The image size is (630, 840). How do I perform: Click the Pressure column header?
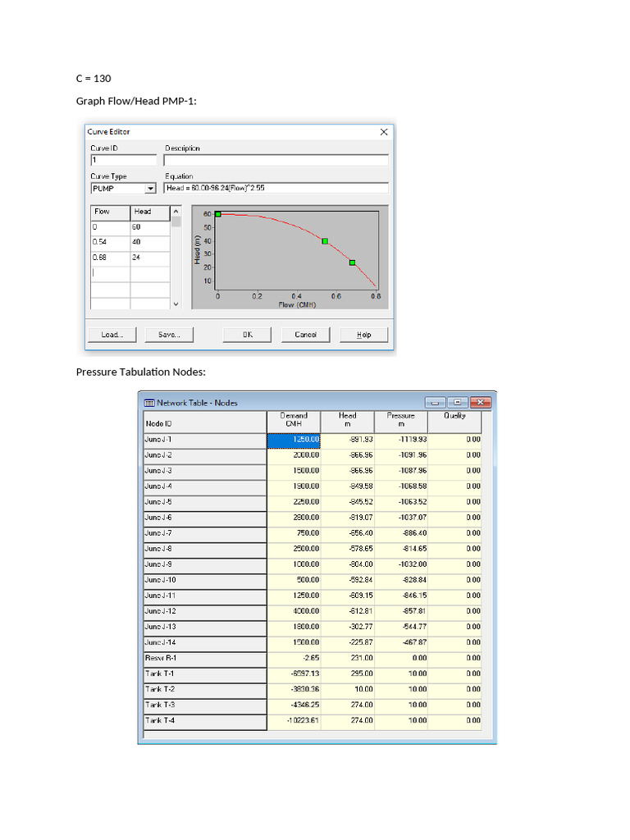tap(401, 420)
